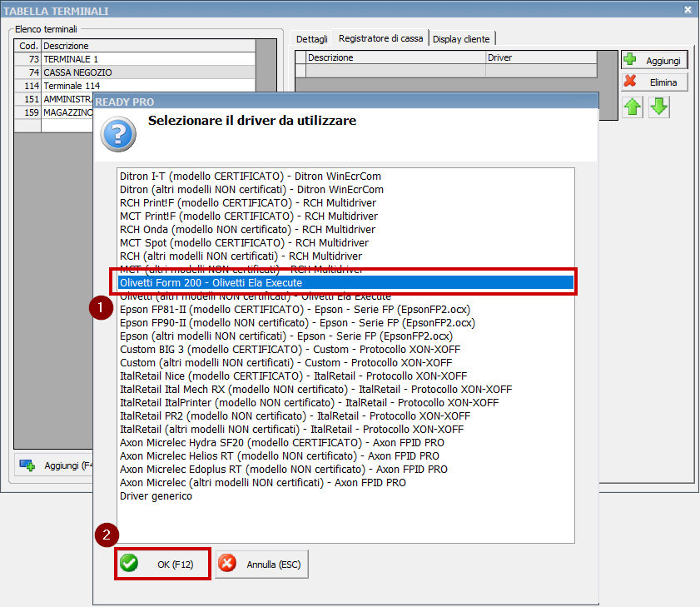Click terminal code 159 cell
Screen dimensions: 700x607
coord(28,112)
